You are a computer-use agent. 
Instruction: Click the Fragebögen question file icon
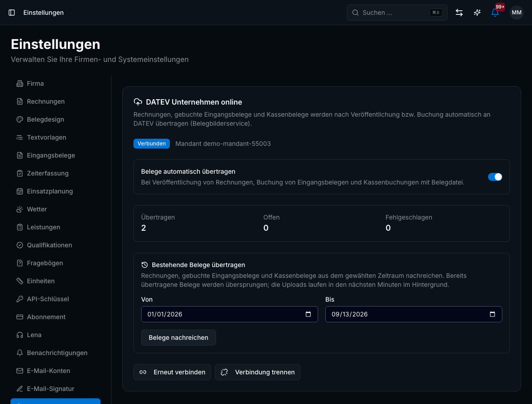(x=20, y=263)
